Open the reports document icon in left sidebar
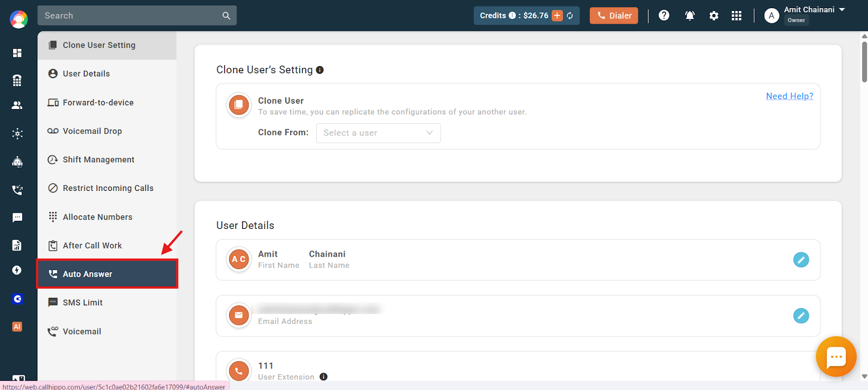The width and height of the screenshot is (868, 390). [x=17, y=245]
